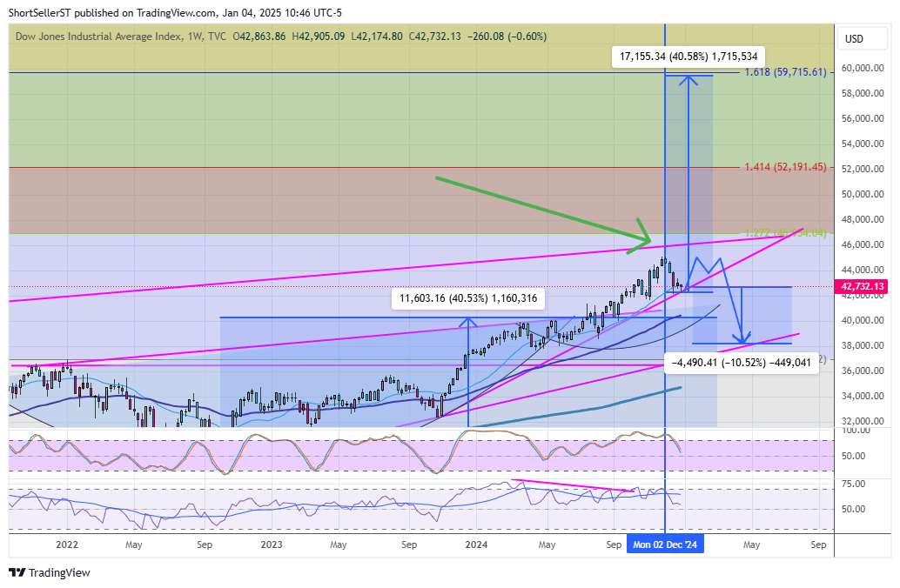900x588 pixels.
Task: Click the 2024 time axis label
Action: 476,545
